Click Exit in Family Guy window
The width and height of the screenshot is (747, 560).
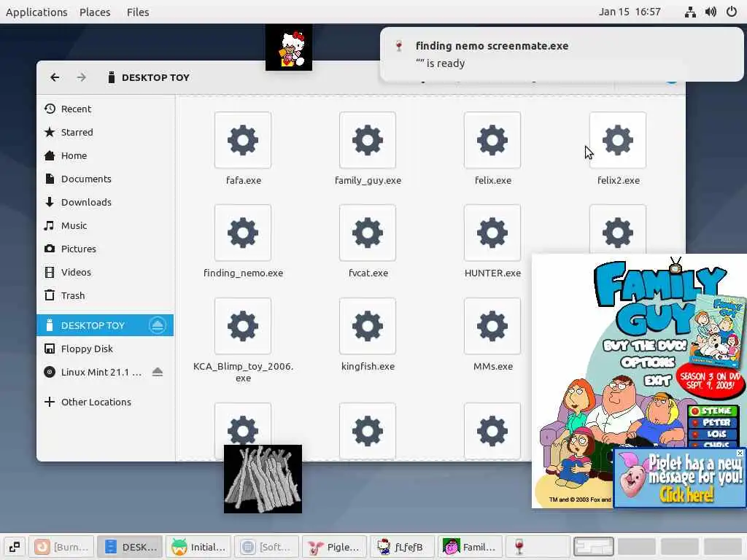657,380
